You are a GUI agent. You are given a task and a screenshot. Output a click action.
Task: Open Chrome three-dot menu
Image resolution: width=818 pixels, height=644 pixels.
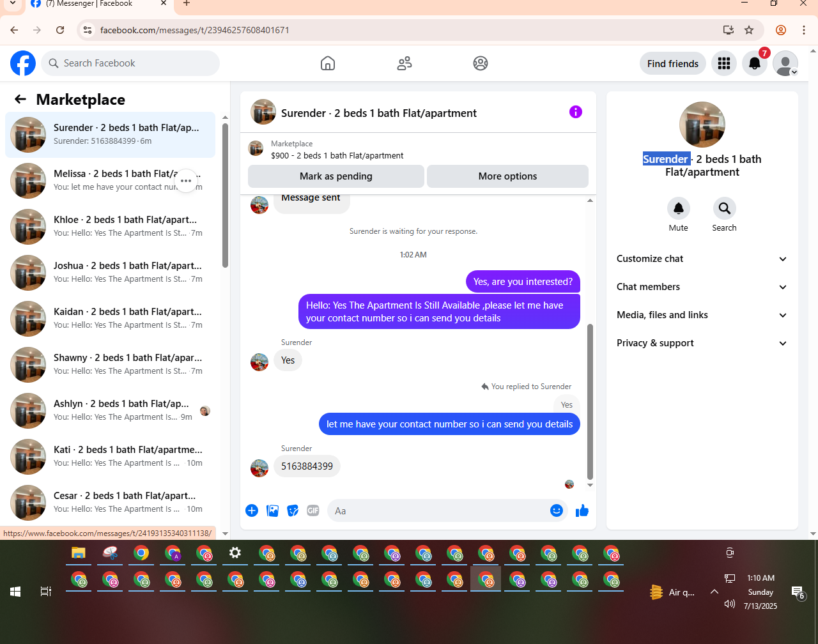804,30
